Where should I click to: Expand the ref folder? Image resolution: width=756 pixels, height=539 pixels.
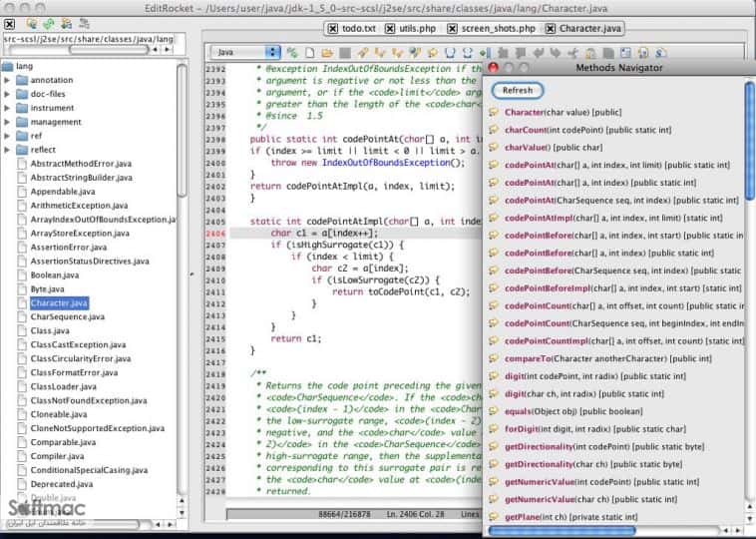(x=7, y=136)
